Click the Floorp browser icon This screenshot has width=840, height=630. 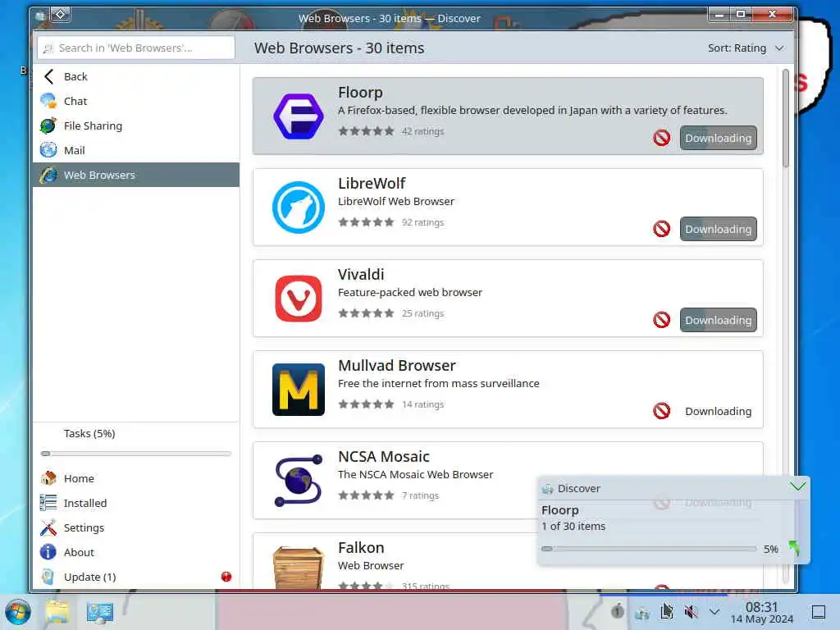pos(299,116)
